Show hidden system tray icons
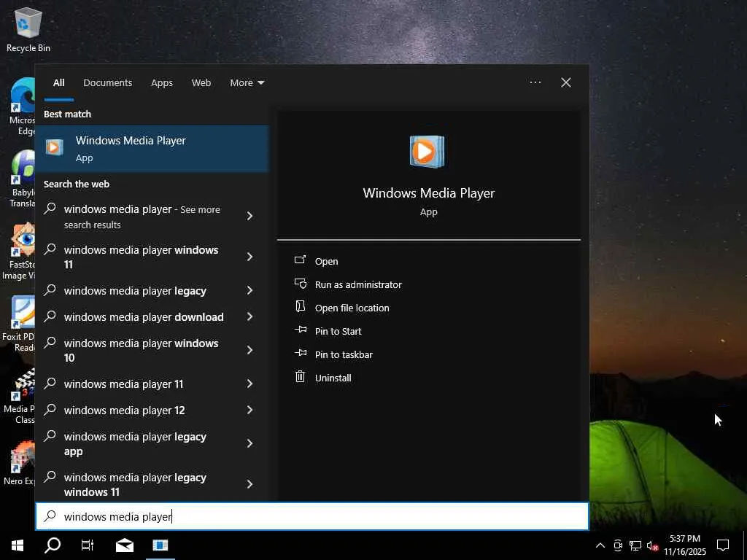Screen dimensions: 747x560 tap(600, 545)
